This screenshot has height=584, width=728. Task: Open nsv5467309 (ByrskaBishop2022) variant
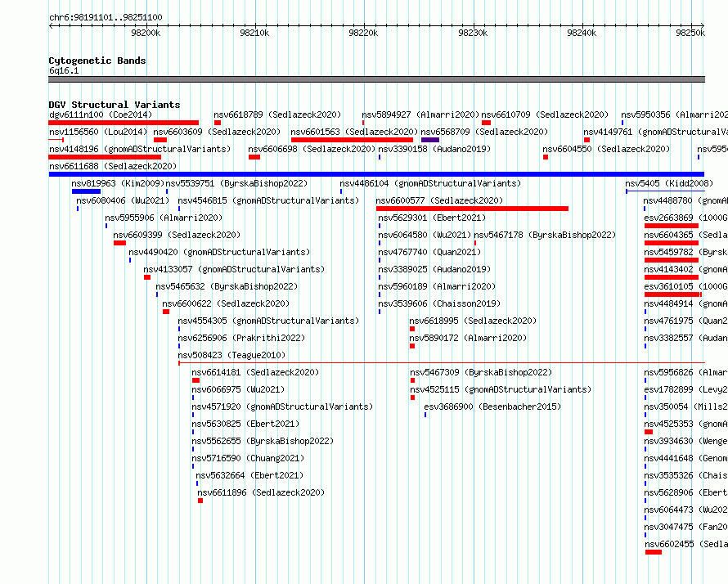480,372
